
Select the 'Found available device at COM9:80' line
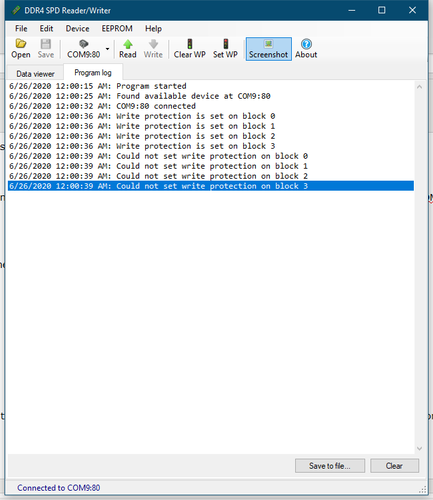[x=211, y=96]
